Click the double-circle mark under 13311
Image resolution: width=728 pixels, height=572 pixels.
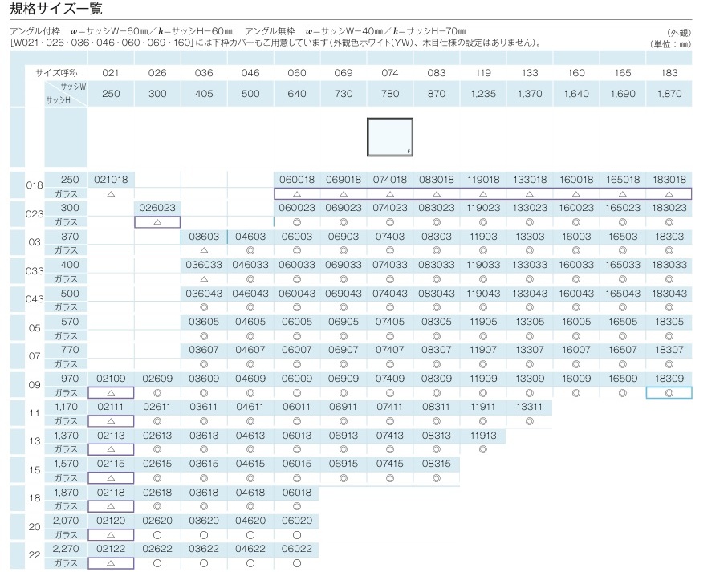click(529, 421)
